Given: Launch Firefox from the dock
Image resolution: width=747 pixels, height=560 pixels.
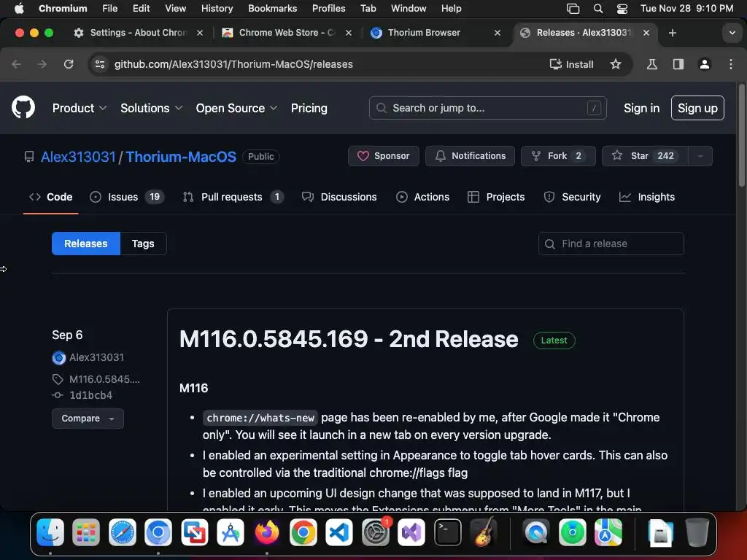Looking at the screenshot, I should 267,532.
